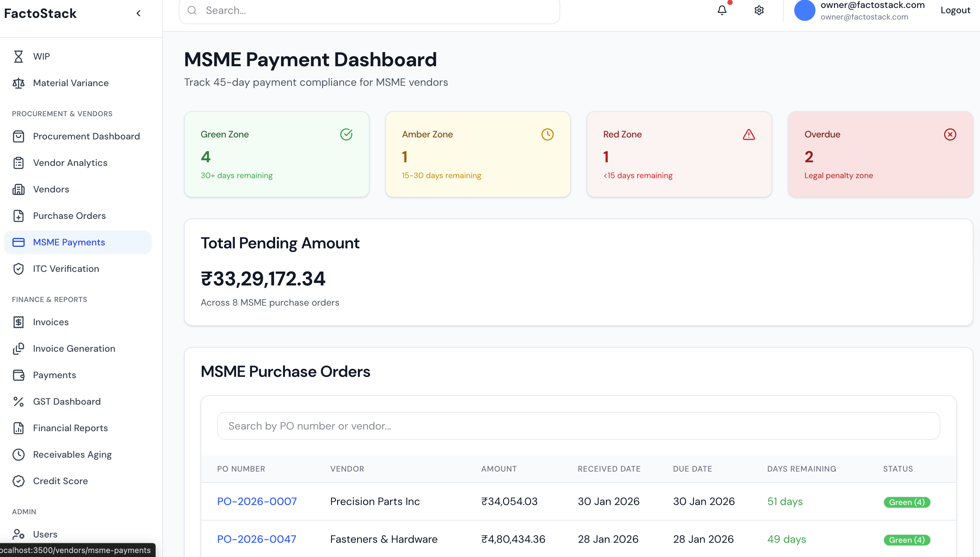Click the Credit Score badge icon
Screen dimensions: 980x557
click(x=18, y=481)
